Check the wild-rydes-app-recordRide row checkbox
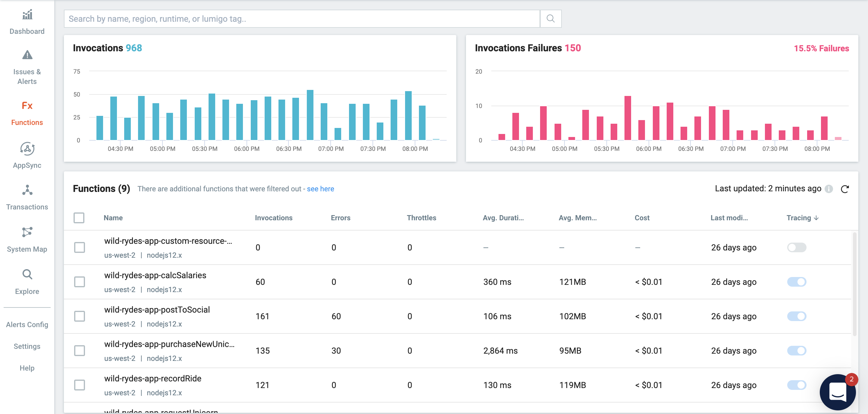The width and height of the screenshot is (868, 414). coord(80,385)
